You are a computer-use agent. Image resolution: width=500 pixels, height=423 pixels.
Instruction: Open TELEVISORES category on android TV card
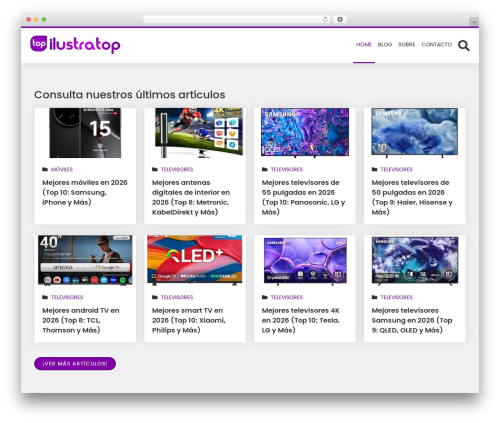click(x=67, y=297)
